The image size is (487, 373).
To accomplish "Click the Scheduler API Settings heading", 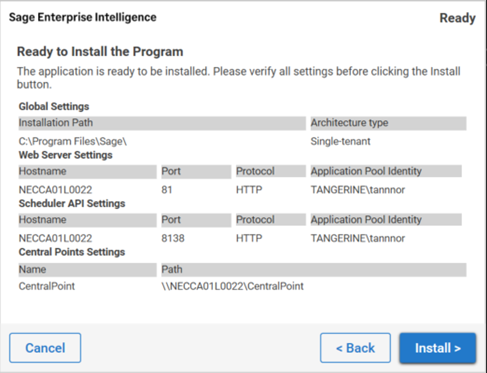I will point(72,203).
